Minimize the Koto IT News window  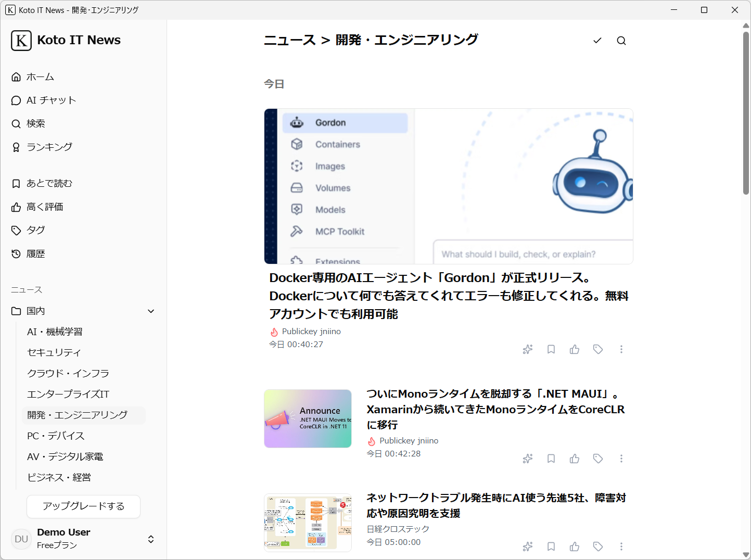click(674, 10)
